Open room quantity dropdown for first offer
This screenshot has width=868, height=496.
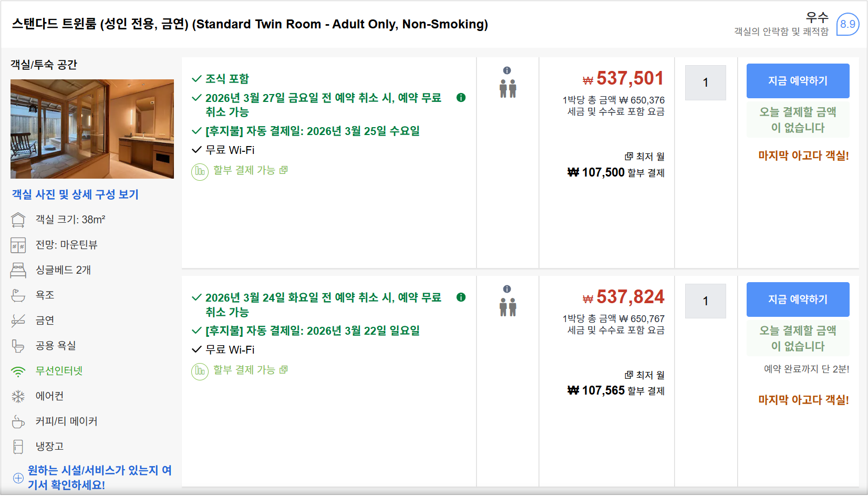[705, 82]
